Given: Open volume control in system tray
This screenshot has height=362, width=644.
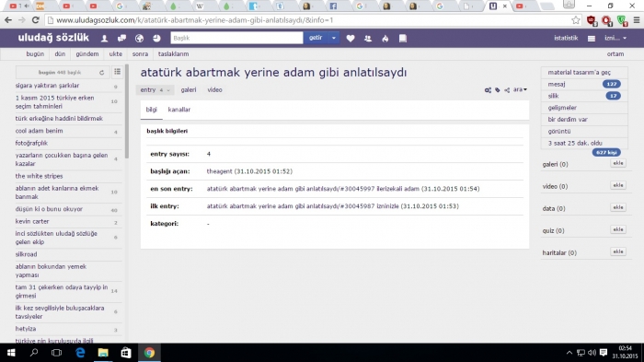Looking at the screenshot, I should click(x=592, y=353).
